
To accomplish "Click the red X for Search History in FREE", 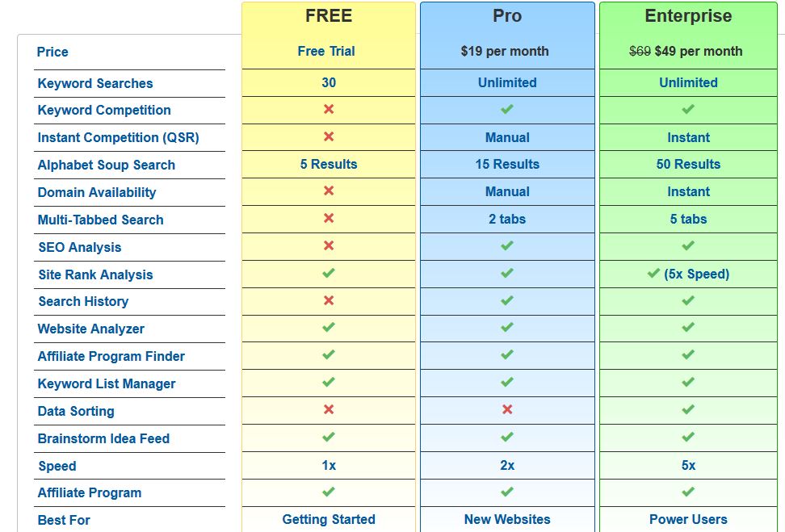I will [329, 300].
